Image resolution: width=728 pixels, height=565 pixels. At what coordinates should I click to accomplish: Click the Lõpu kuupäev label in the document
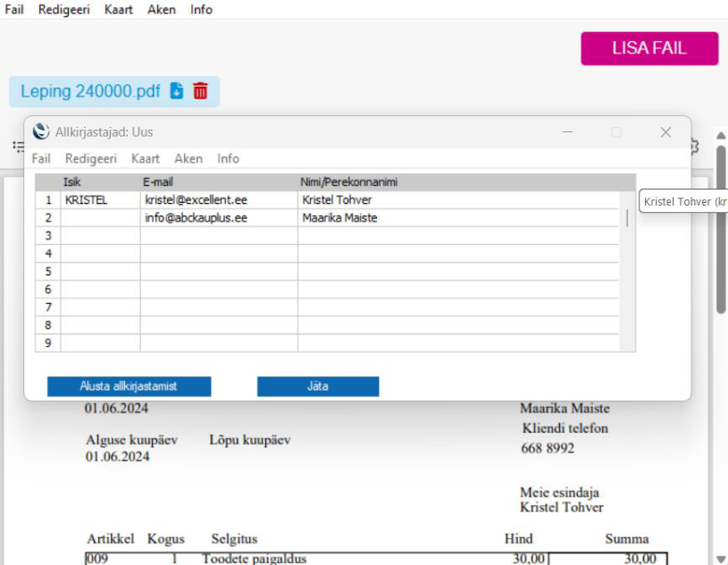[250, 440]
